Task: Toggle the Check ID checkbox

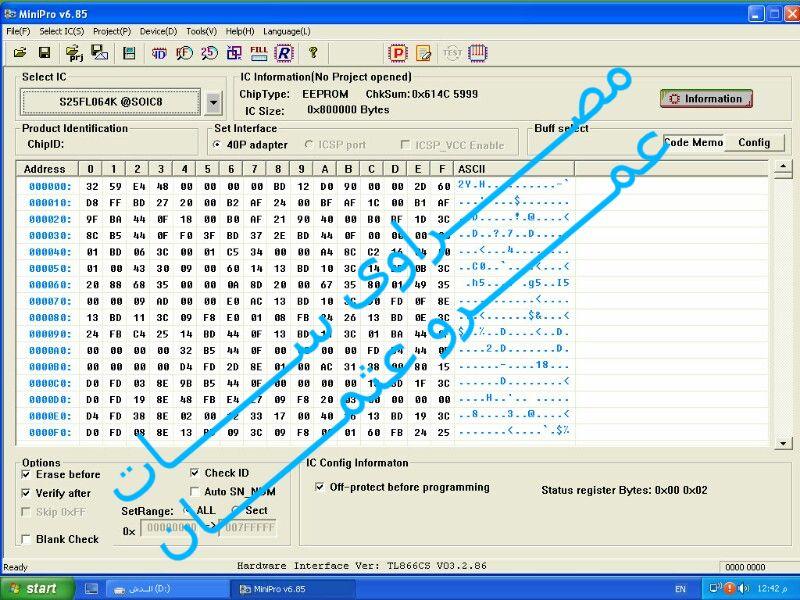Action: (x=194, y=473)
